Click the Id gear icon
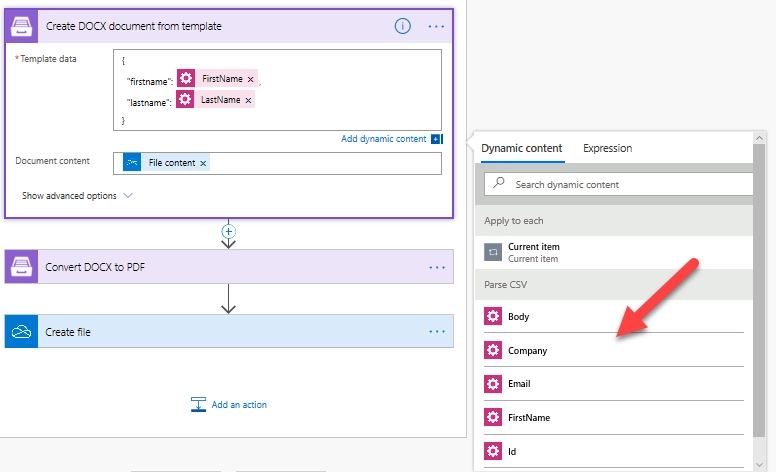 493,451
